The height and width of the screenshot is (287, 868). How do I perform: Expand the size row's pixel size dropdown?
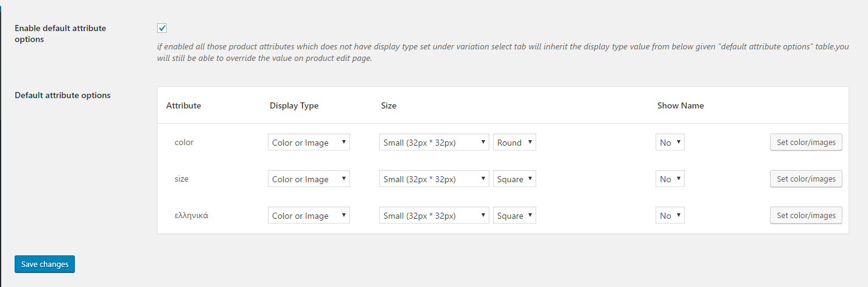433,179
